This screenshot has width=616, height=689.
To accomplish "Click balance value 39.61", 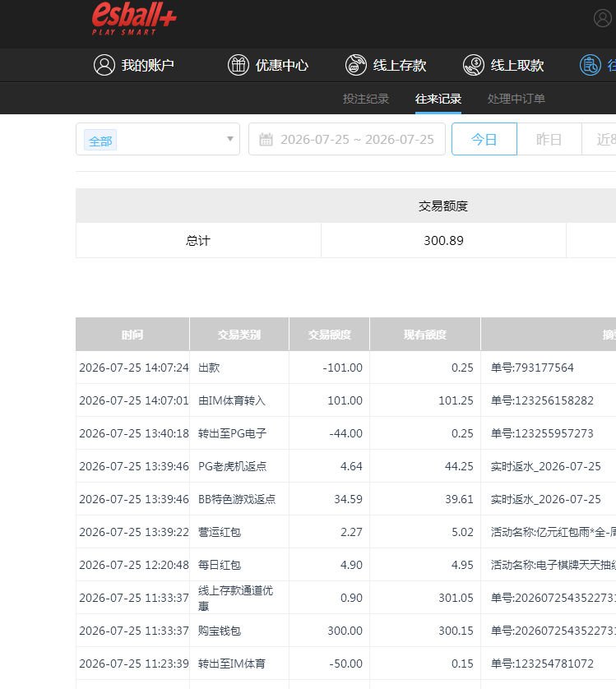I will click(x=459, y=499).
